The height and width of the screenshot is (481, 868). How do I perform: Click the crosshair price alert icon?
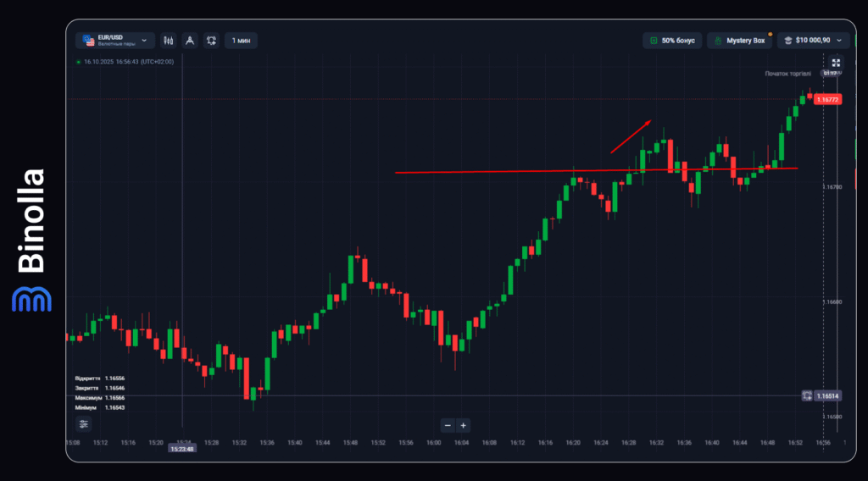pyautogui.click(x=807, y=395)
